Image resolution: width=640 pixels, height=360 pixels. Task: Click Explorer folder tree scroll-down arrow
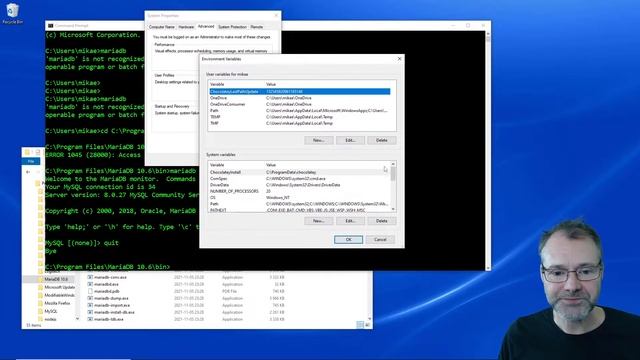click(x=77, y=319)
